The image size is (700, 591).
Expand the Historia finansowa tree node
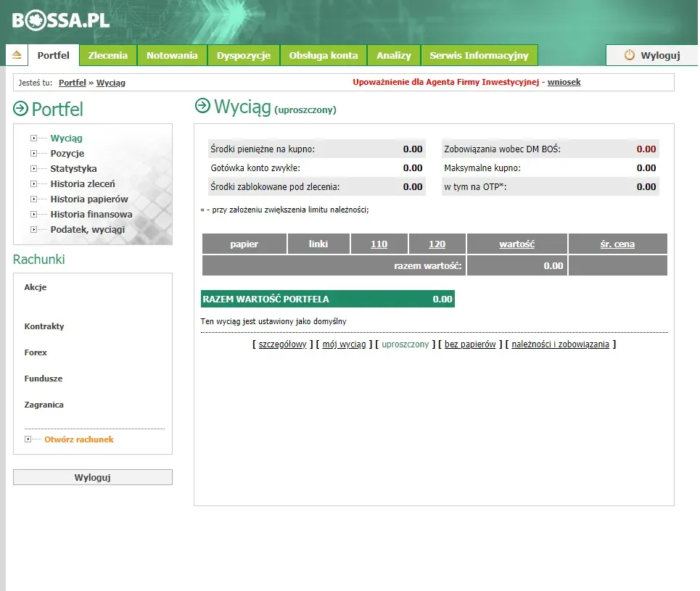pyautogui.click(x=33, y=214)
